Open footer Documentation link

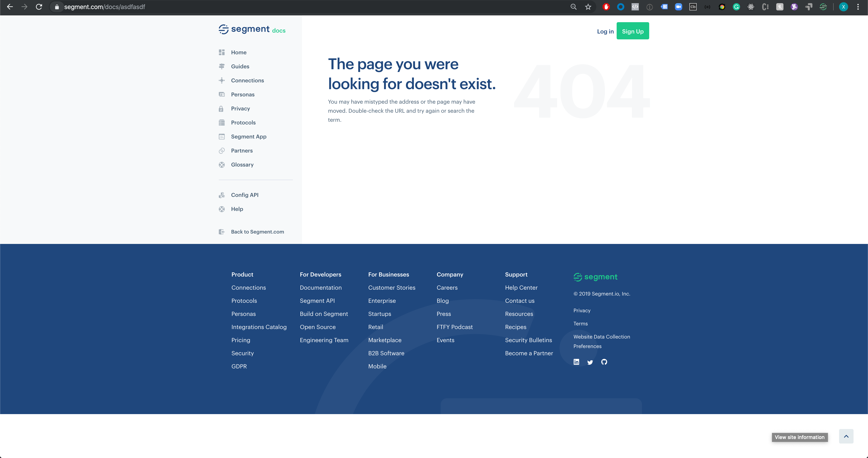coord(321,288)
